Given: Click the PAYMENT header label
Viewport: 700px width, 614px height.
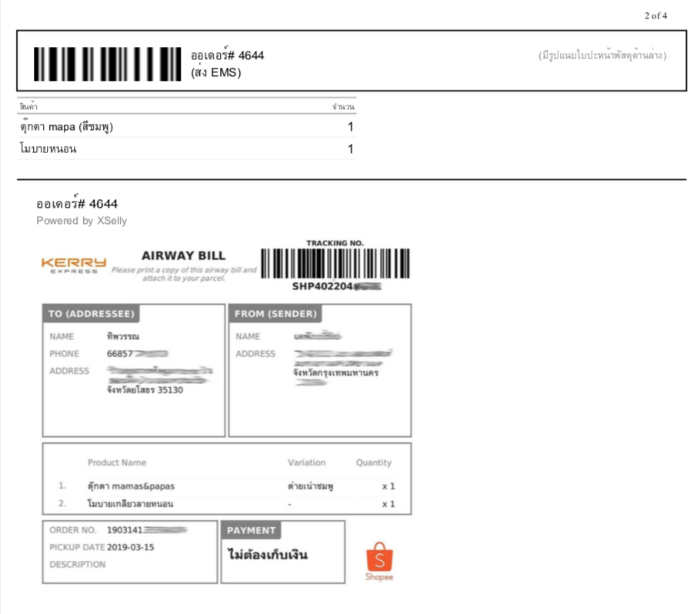Looking at the screenshot, I should coord(251,530).
